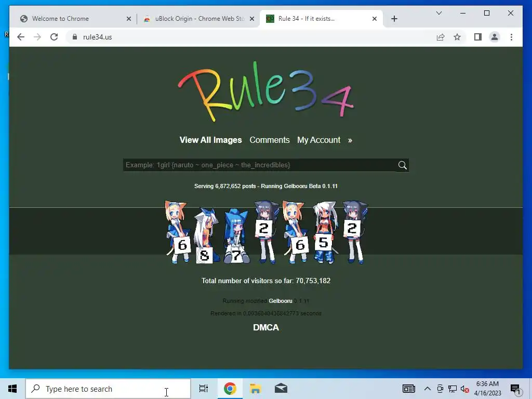The image size is (532, 399).
Task: Click the muted volume tray icon
Action: [464, 389]
